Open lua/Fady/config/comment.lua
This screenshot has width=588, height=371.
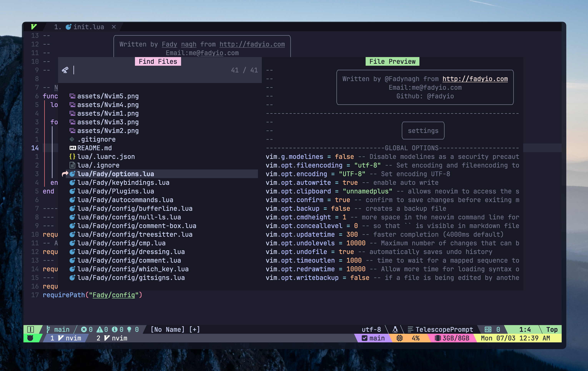pyautogui.click(x=129, y=261)
